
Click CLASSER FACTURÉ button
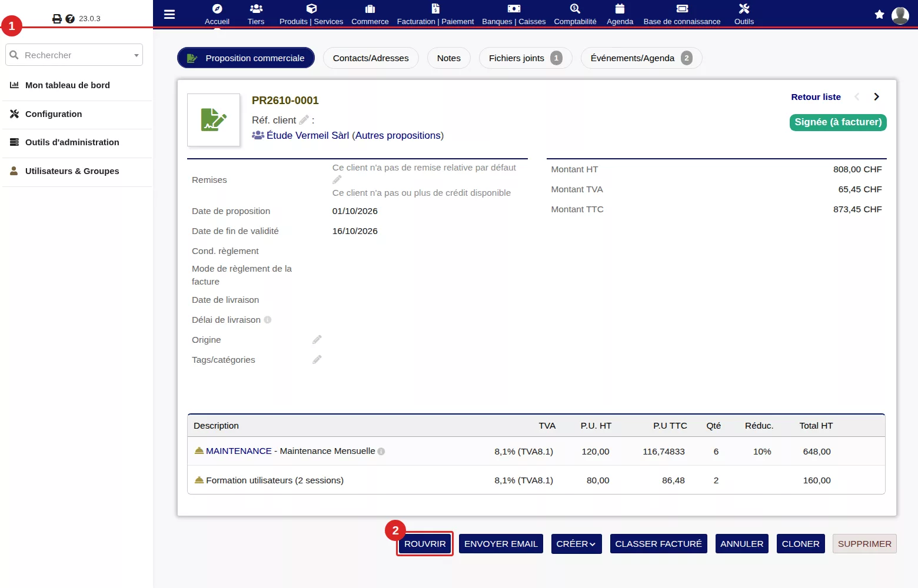click(x=658, y=544)
